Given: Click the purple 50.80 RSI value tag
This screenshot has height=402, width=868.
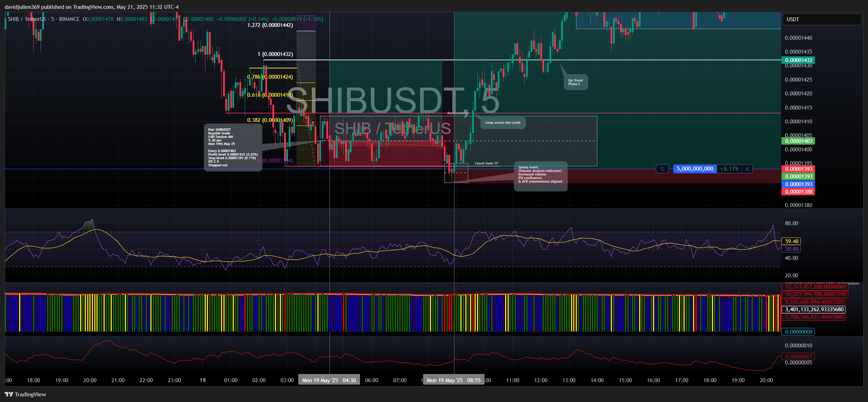Looking at the screenshot, I should [x=791, y=249].
